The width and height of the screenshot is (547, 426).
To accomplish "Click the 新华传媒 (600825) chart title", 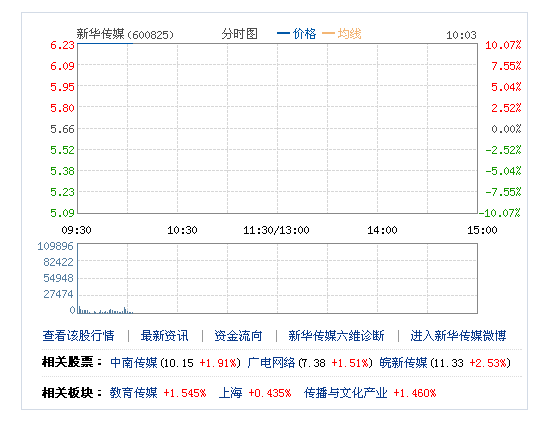I will click(125, 34).
